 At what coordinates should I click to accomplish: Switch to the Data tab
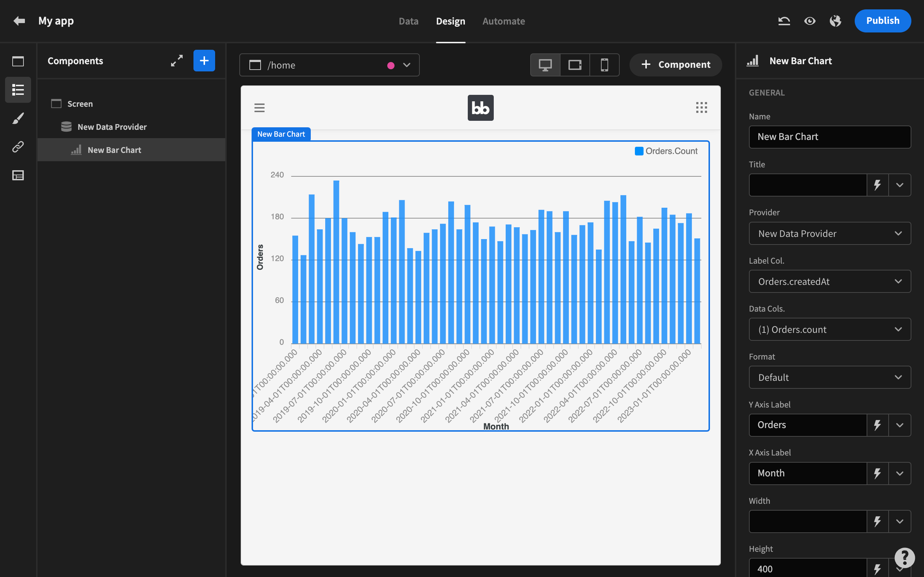coord(408,21)
